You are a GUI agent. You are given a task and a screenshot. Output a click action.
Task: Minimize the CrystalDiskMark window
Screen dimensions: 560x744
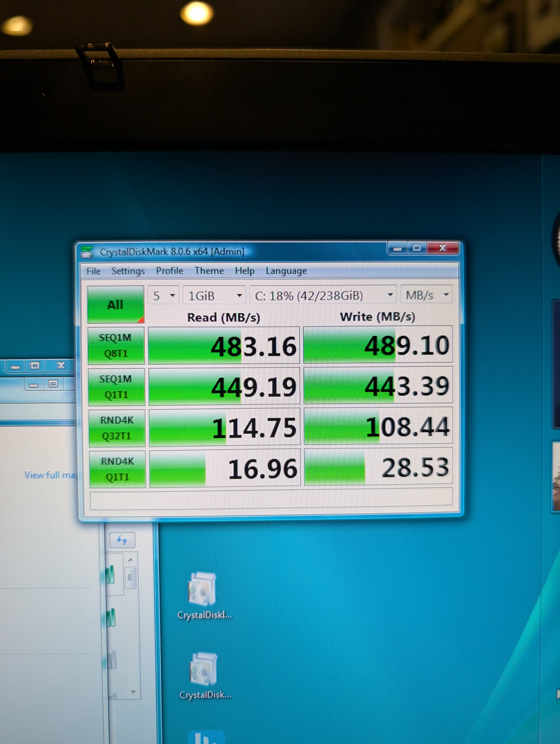click(398, 249)
